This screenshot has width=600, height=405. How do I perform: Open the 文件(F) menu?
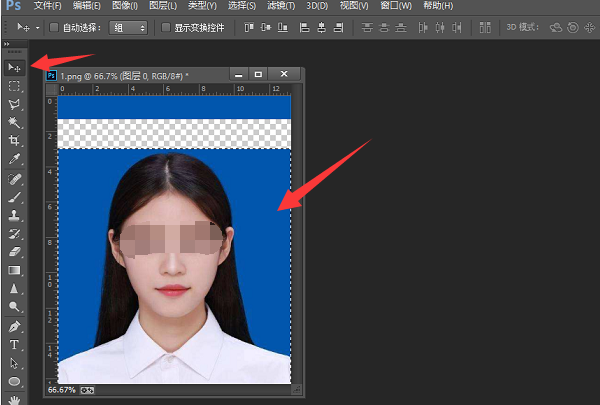point(47,6)
